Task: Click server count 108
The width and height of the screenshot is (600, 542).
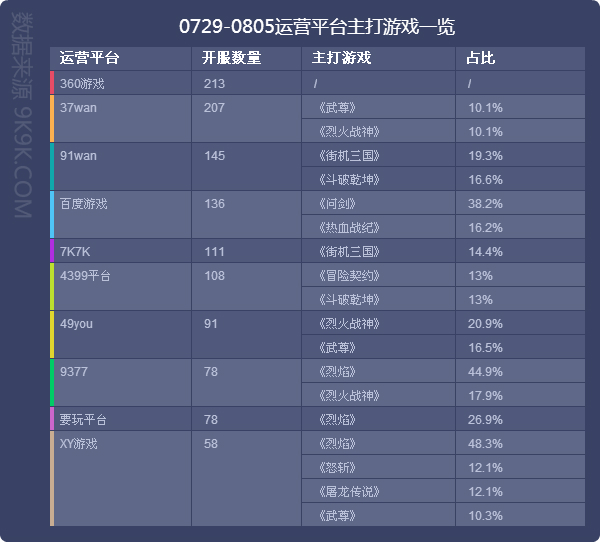Action: click(214, 276)
